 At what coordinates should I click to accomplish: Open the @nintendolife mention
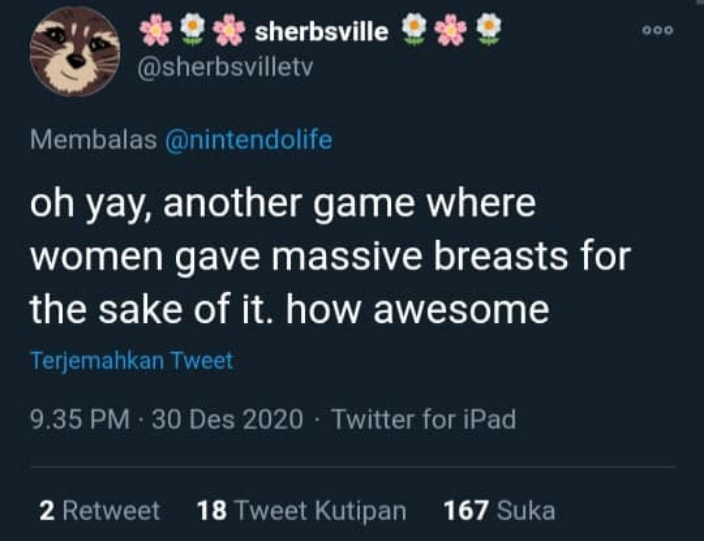click(x=248, y=140)
